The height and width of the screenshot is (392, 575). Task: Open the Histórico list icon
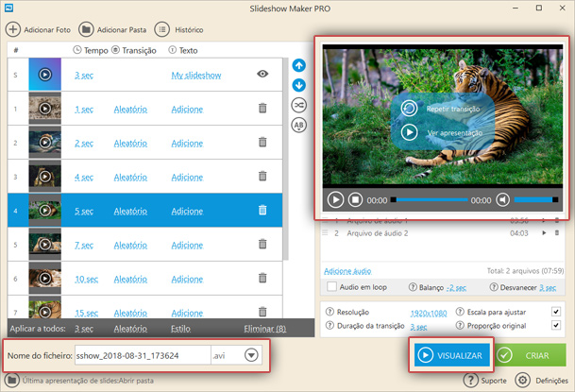point(161,29)
